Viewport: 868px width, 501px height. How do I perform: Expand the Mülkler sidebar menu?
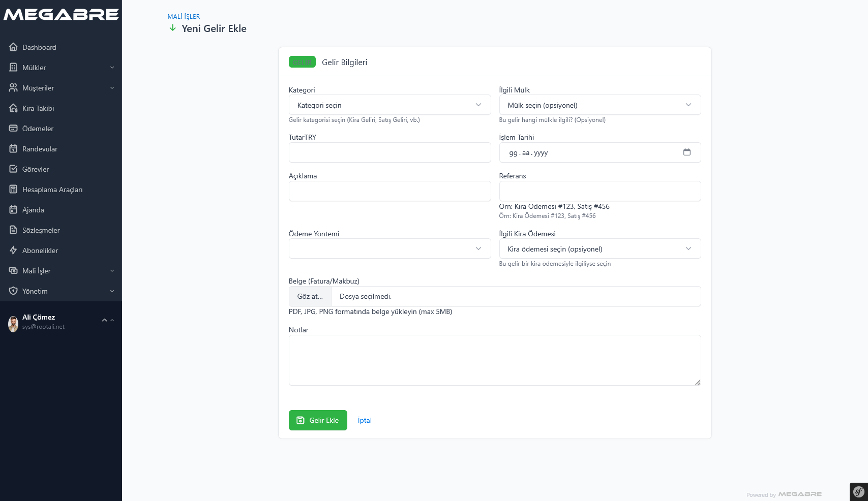pos(61,68)
